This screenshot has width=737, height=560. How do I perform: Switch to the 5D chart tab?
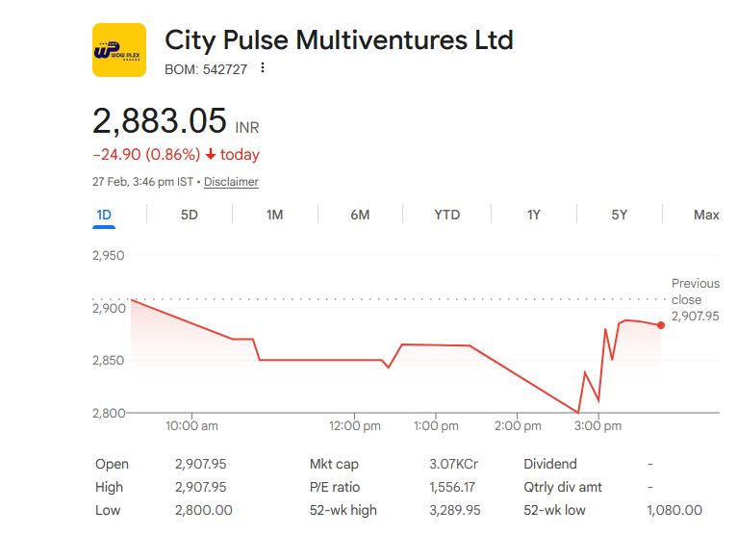click(190, 215)
